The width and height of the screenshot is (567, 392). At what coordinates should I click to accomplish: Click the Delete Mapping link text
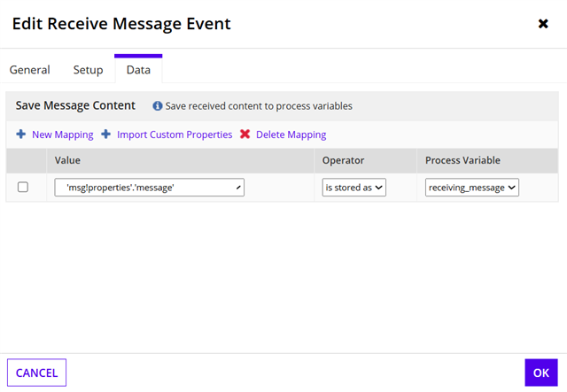(x=291, y=135)
